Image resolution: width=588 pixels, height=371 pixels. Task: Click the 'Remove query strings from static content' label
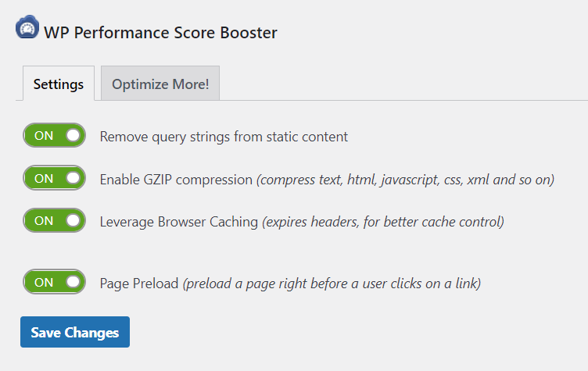[224, 137]
